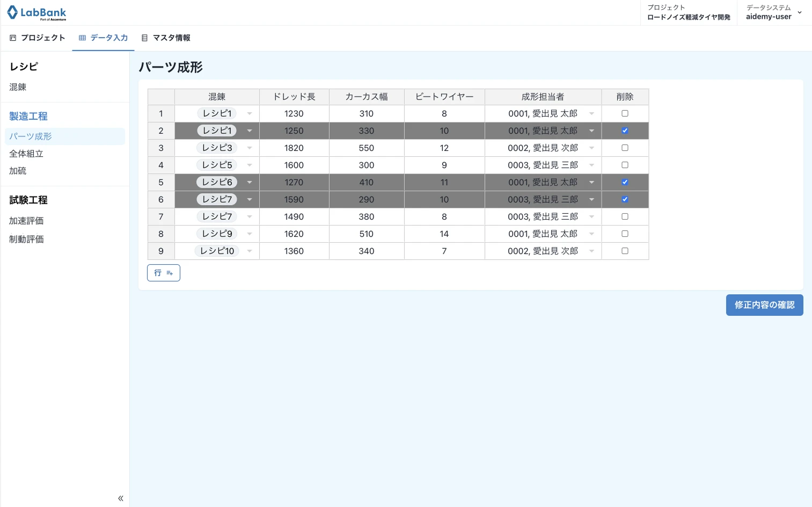Click row number 5 header cell
The height and width of the screenshot is (507, 812).
[161, 182]
